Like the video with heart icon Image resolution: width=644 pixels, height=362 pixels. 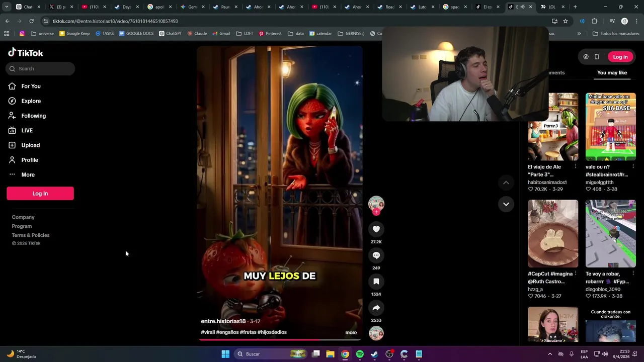376,229
